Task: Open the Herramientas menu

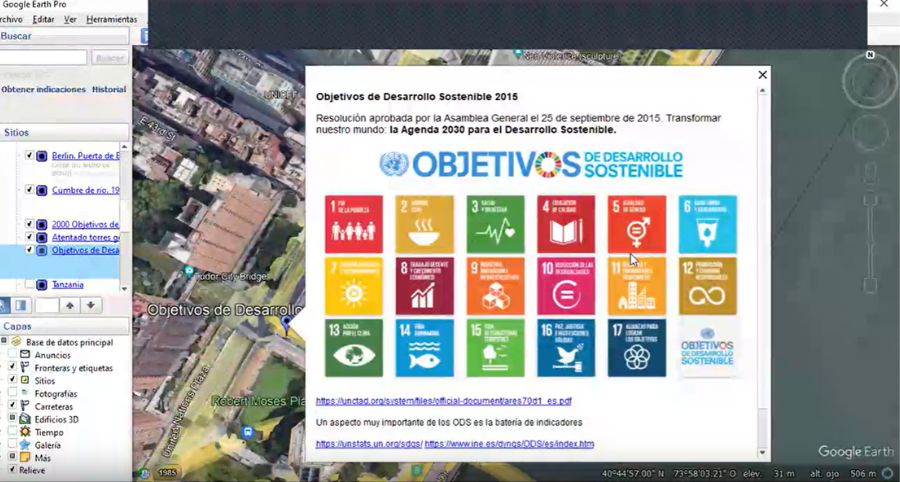Action: [x=111, y=19]
